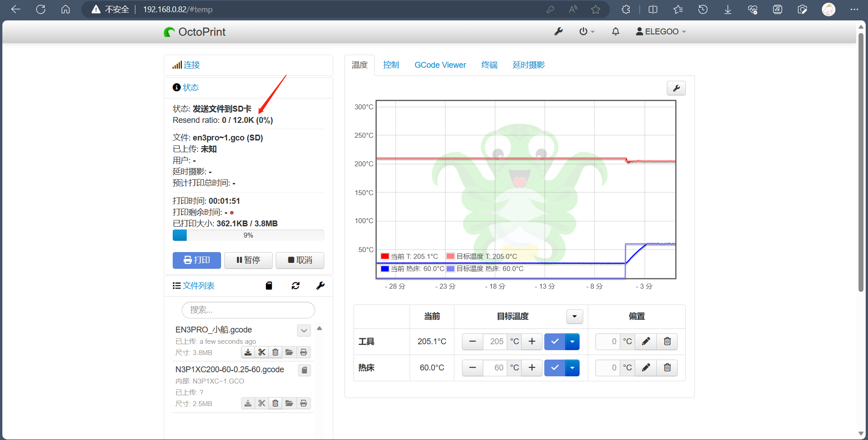Open the ELEGOO user menu

[660, 32]
